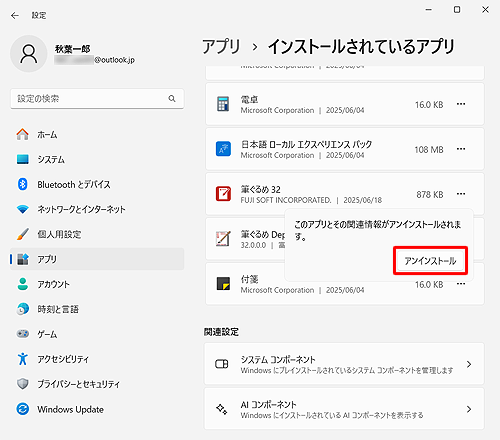Click the 時刻と言語 globe clock icon

click(x=23, y=309)
